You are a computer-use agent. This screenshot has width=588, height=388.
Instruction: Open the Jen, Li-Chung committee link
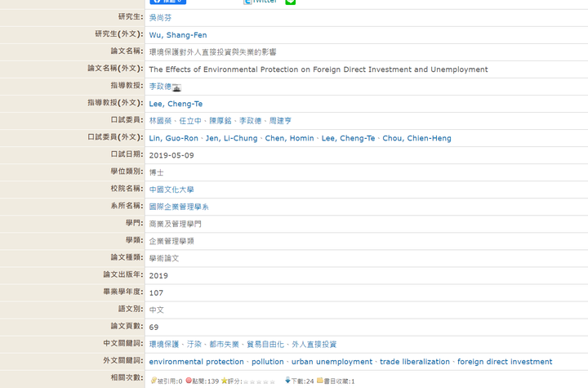pos(231,138)
